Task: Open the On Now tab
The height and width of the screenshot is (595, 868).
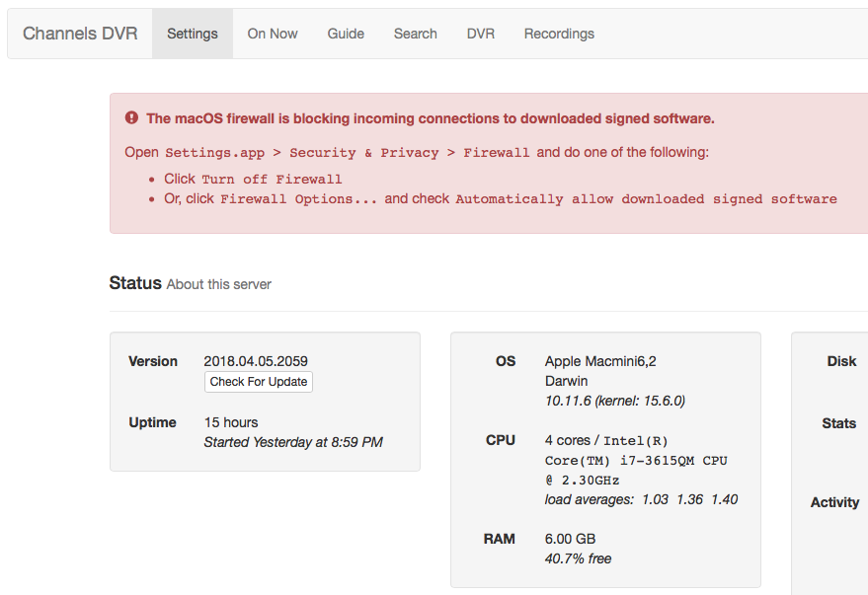Action: [273, 34]
